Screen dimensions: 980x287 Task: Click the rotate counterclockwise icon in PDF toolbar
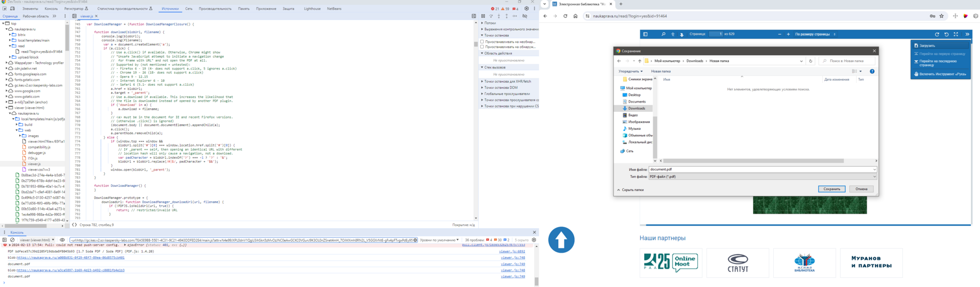(x=946, y=34)
